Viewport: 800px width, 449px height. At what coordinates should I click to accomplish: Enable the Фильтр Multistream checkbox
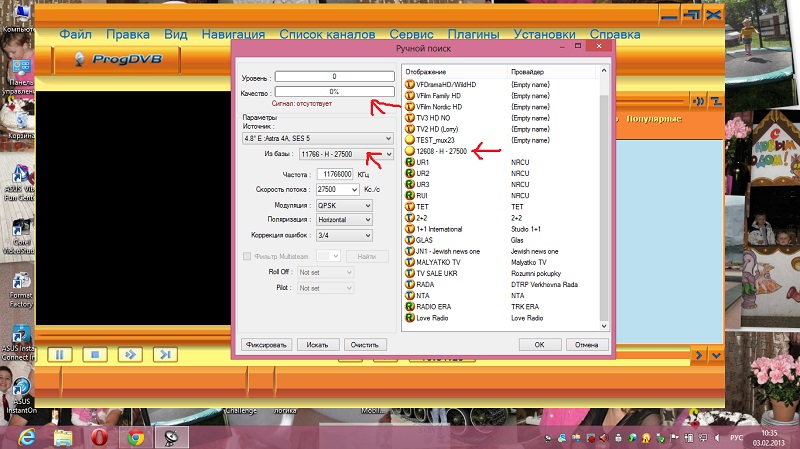[247, 257]
